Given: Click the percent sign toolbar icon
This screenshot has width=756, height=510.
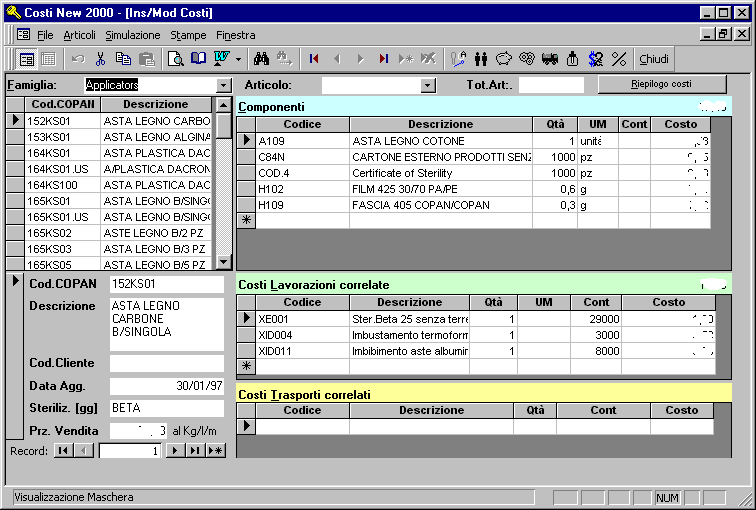Looking at the screenshot, I should (619, 59).
